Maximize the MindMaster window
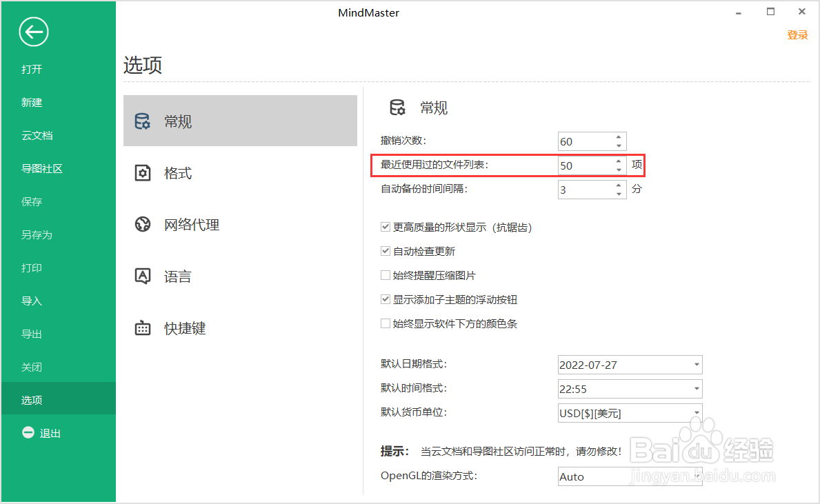Screen dimensions: 820x504 pyautogui.click(x=770, y=12)
